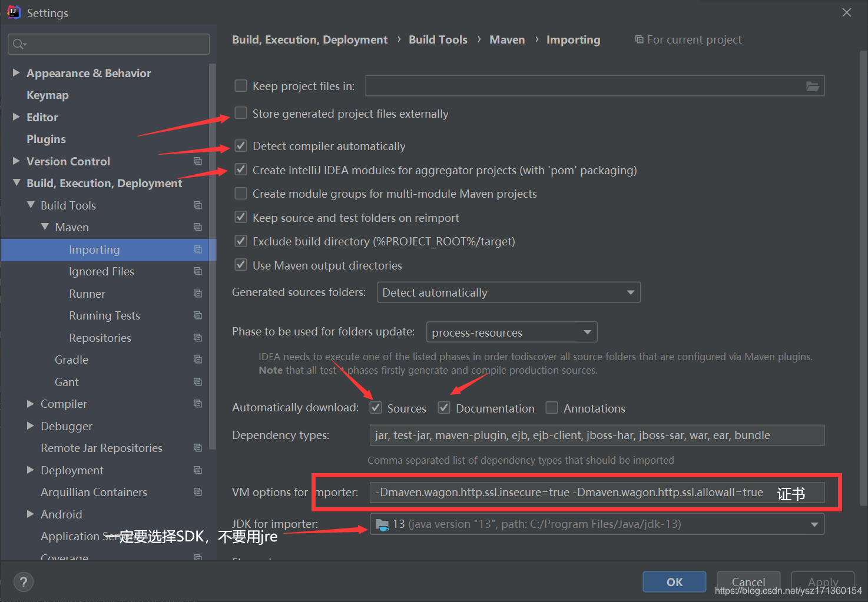Select Keymap in settings tree
Image resolution: width=868 pixels, height=602 pixels.
(48, 95)
